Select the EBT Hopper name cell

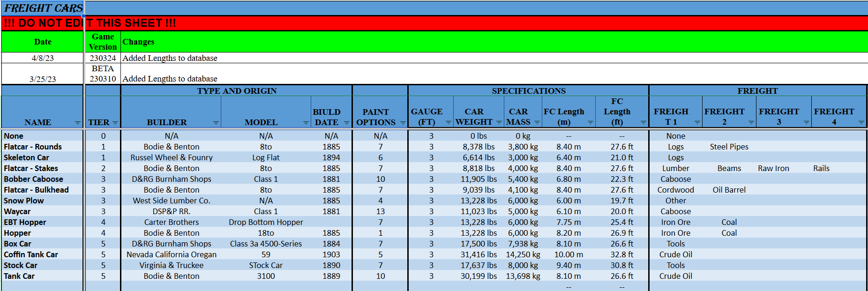point(43,222)
